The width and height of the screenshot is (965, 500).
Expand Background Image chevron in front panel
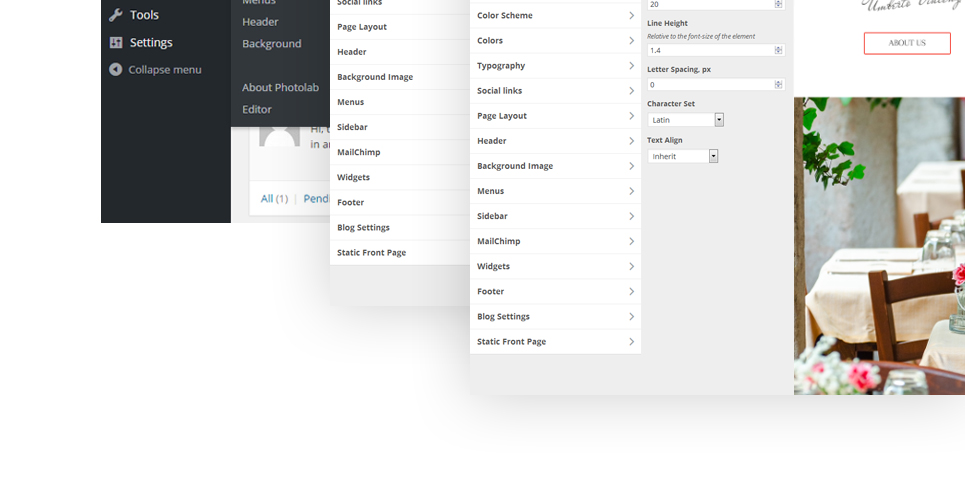coord(631,166)
